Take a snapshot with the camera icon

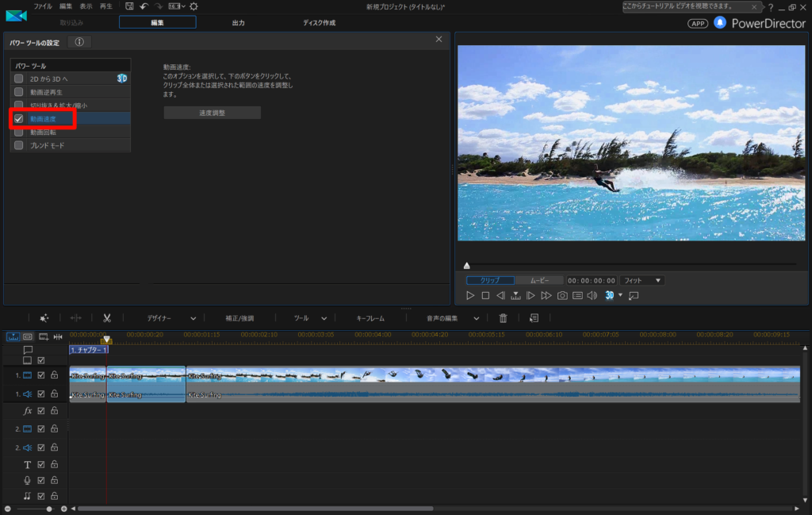[562, 296]
